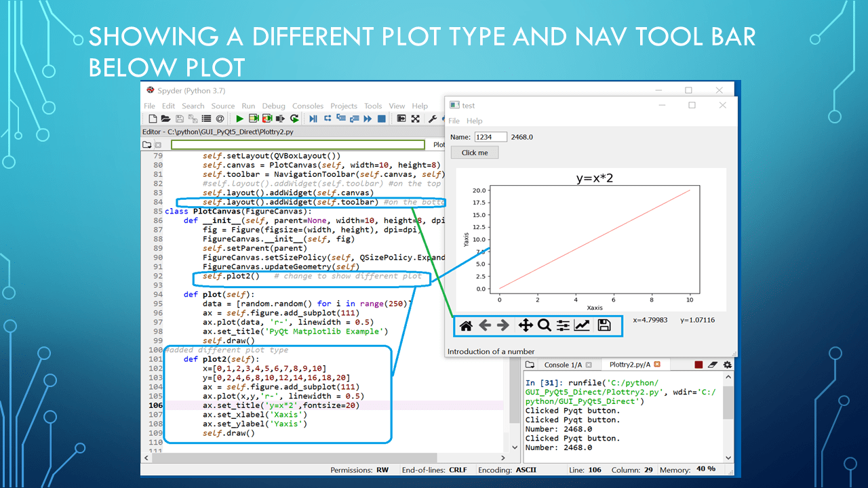This screenshot has height=488, width=868.
Task: Save the current file with the disk icon
Action: point(179,119)
